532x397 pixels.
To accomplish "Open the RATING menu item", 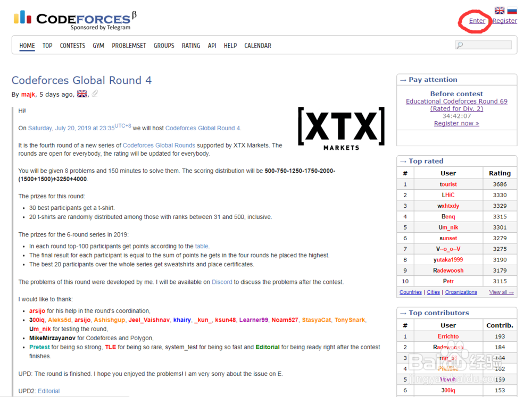I will pyautogui.click(x=191, y=45).
